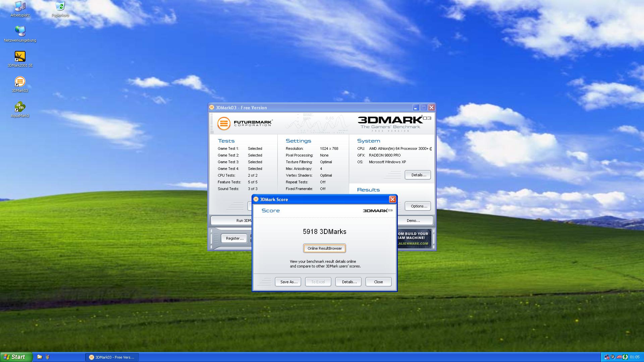Click the 3DMark Score dialog title icon
Viewport: 644px width, 362px height.
point(256,199)
